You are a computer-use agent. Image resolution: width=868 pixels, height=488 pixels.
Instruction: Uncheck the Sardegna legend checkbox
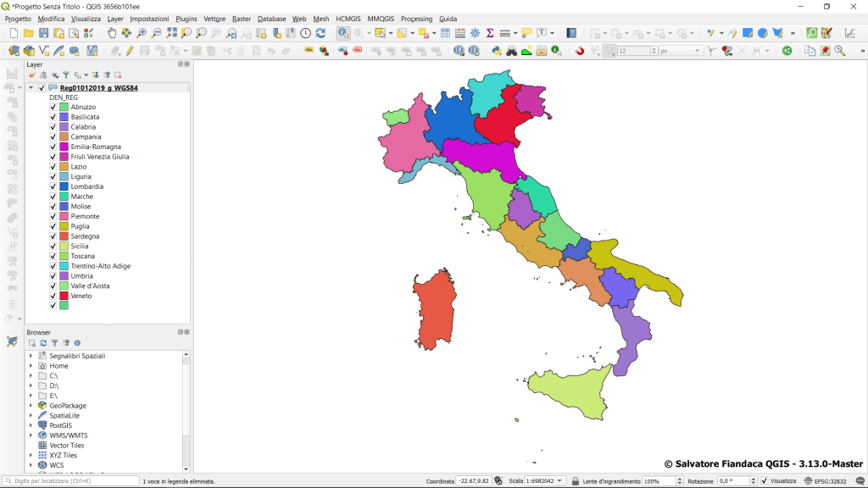(x=53, y=236)
